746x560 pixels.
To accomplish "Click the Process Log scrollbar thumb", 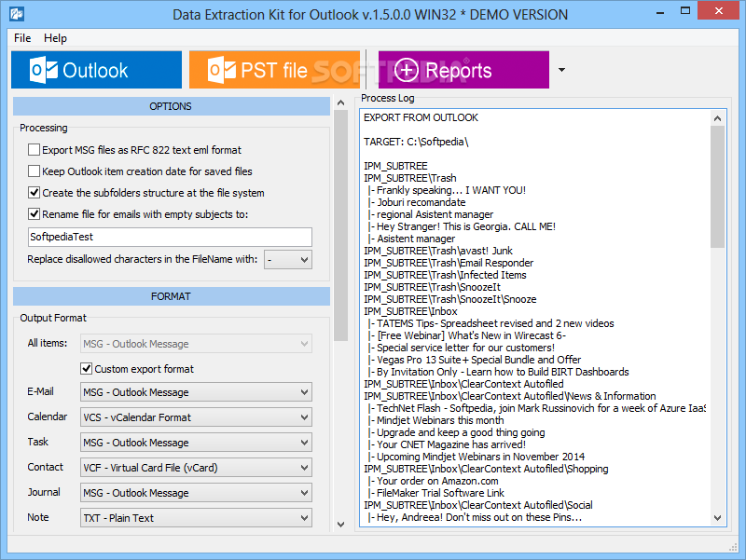I will [x=718, y=187].
